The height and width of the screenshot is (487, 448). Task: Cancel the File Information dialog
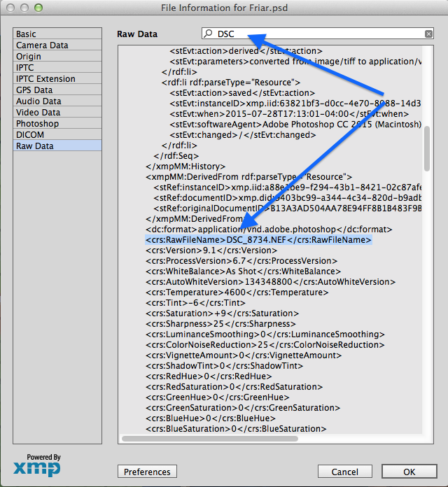(x=345, y=472)
